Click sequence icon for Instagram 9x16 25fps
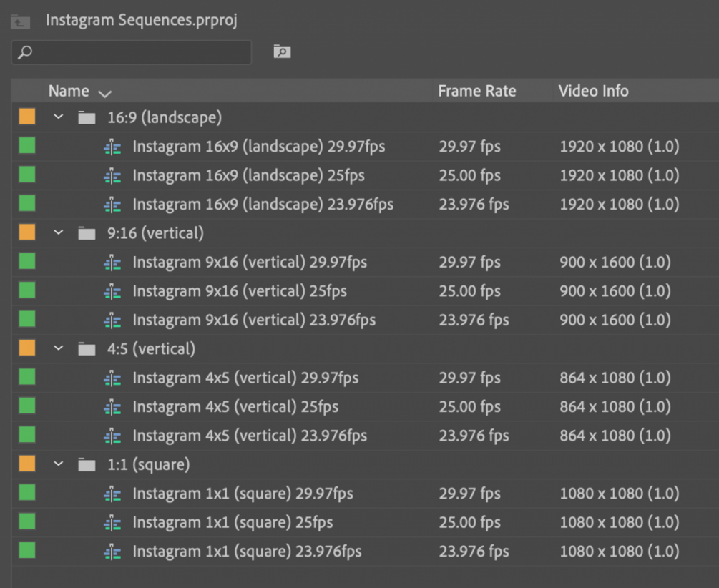The height and width of the screenshot is (588, 719). point(112,292)
